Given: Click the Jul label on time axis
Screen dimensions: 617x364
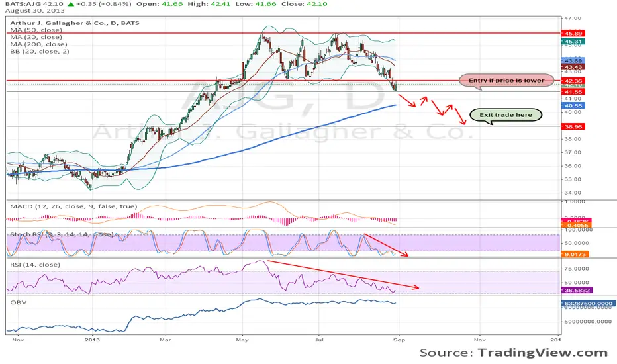Looking at the screenshot, I should [x=319, y=340].
